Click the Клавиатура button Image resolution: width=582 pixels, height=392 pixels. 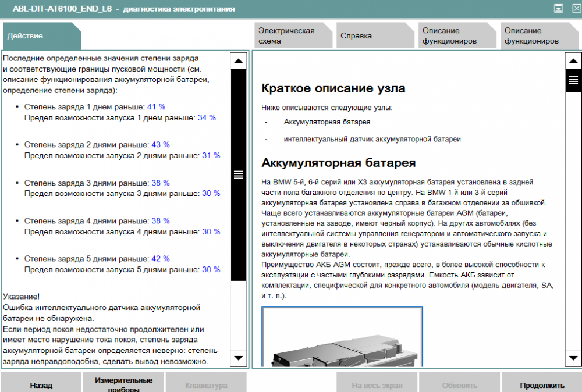tap(206, 384)
